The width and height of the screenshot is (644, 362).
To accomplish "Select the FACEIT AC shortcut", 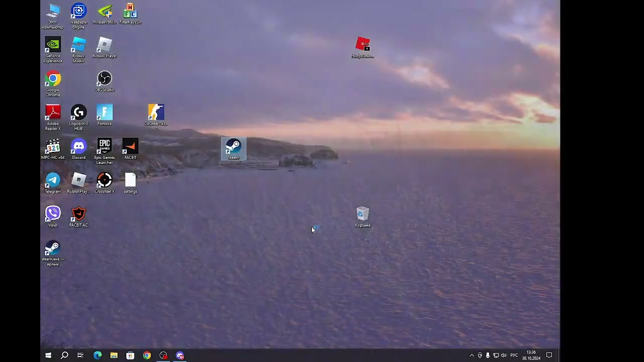I will (78, 217).
